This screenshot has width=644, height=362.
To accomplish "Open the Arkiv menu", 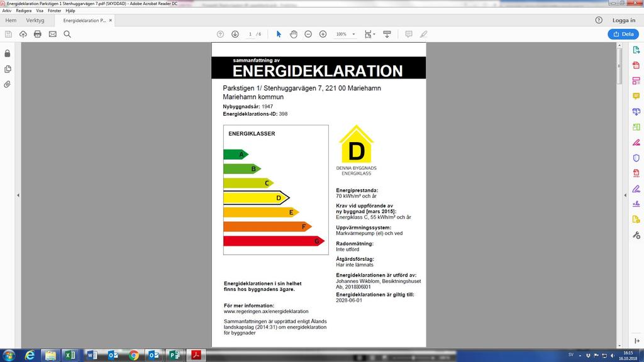I will [7, 11].
